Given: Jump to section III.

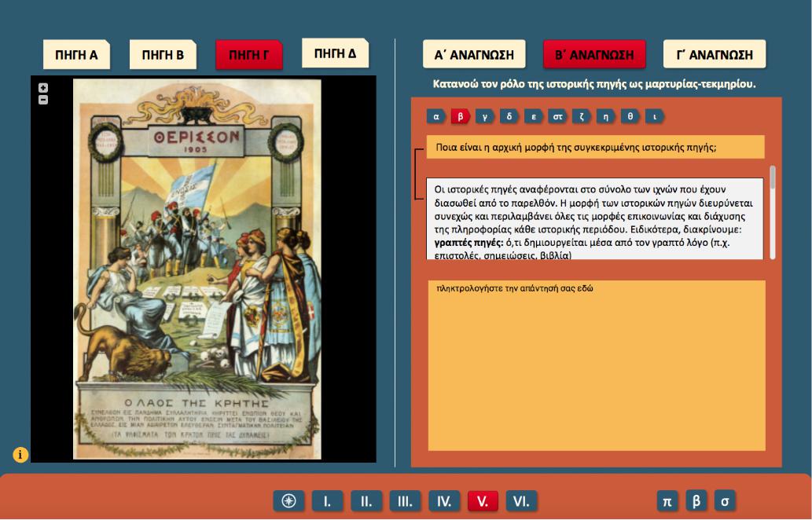Looking at the screenshot, I should click(405, 501).
